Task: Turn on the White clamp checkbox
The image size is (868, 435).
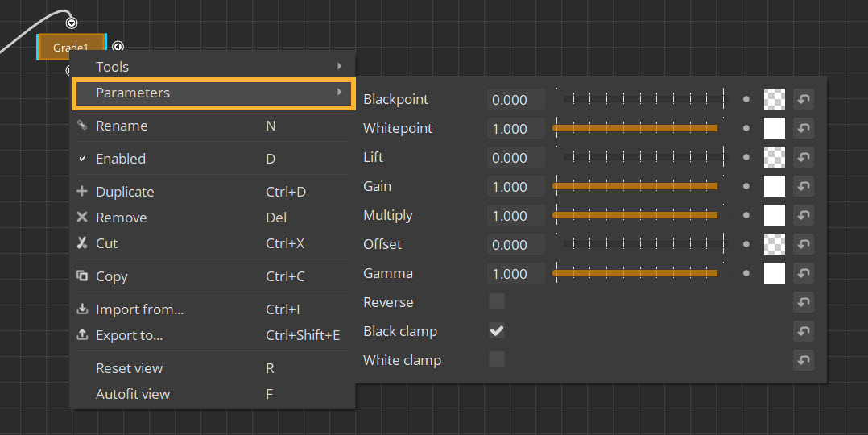Action: click(x=497, y=360)
